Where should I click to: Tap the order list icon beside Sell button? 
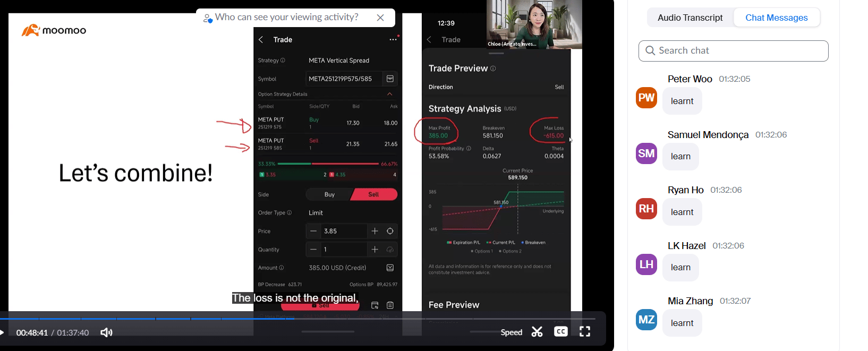pos(375,305)
